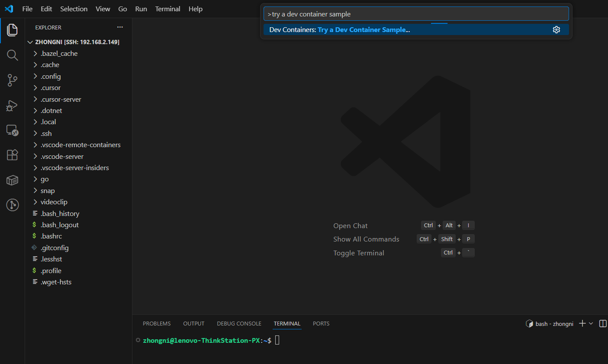Open the View menu

[x=103, y=9]
